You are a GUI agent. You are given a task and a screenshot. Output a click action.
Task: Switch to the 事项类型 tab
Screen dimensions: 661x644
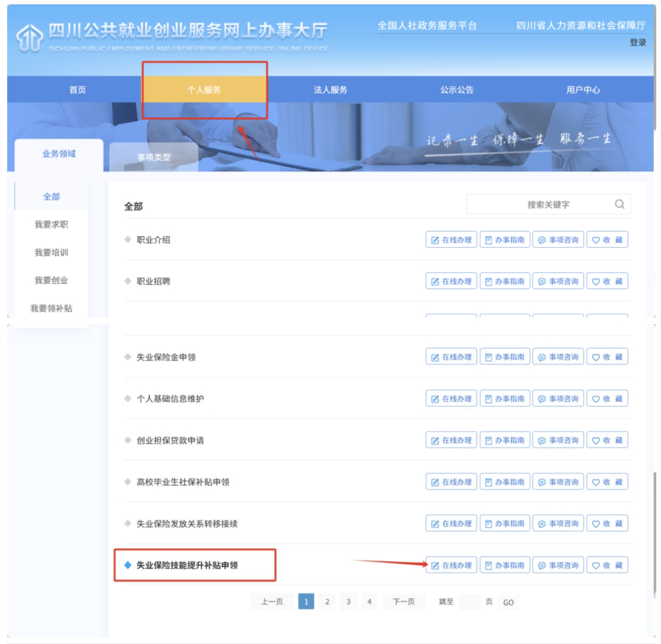coord(153,157)
